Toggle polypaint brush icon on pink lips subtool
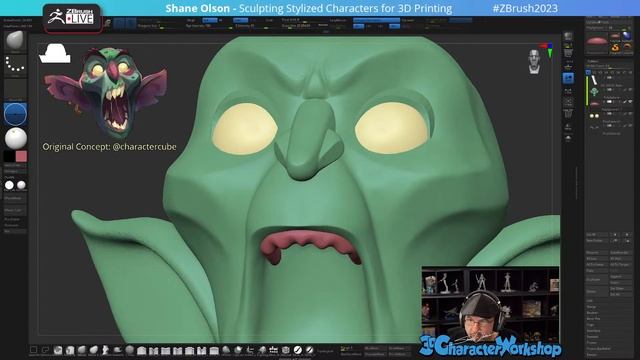This screenshot has height=360, width=640. click(625, 101)
